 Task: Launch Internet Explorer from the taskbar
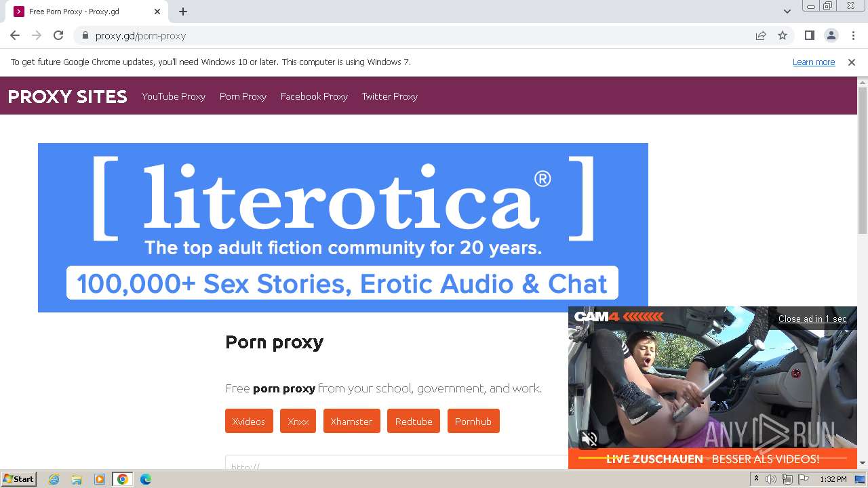54,479
